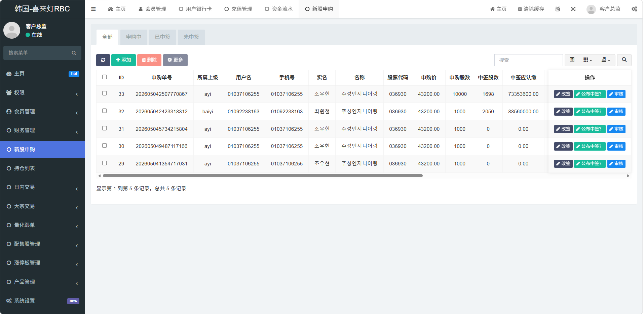The height and width of the screenshot is (314, 644).
Task: Click the 客户总监 avatar in top header
Action: [x=591, y=9]
